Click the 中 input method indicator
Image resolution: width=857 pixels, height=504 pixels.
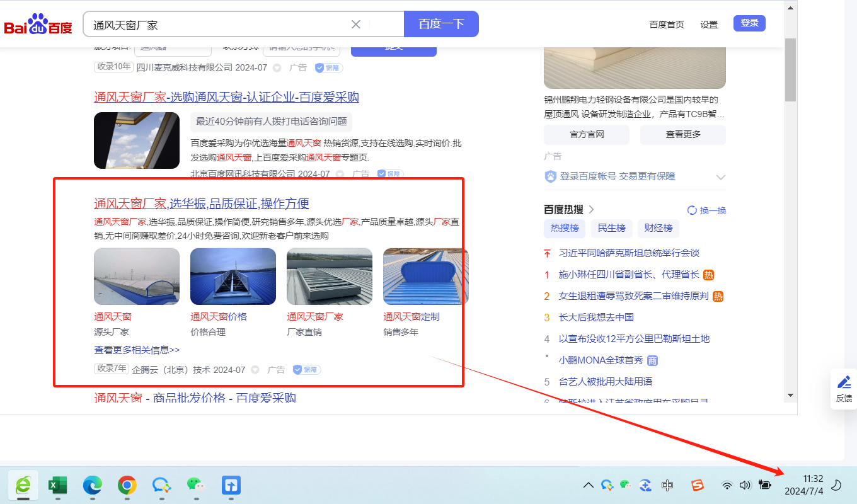667,485
